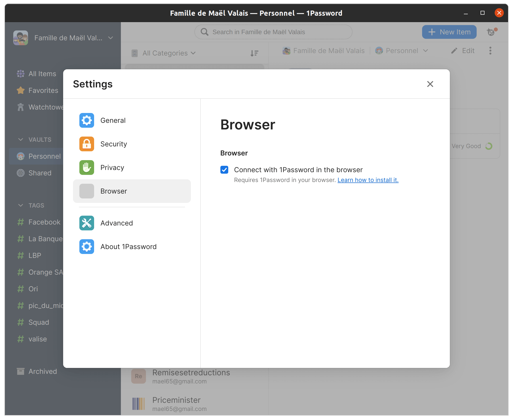This screenshot has height=420, width=513.
Task: Click the Personnel vault house icon
Action: [x=21, y=156]
